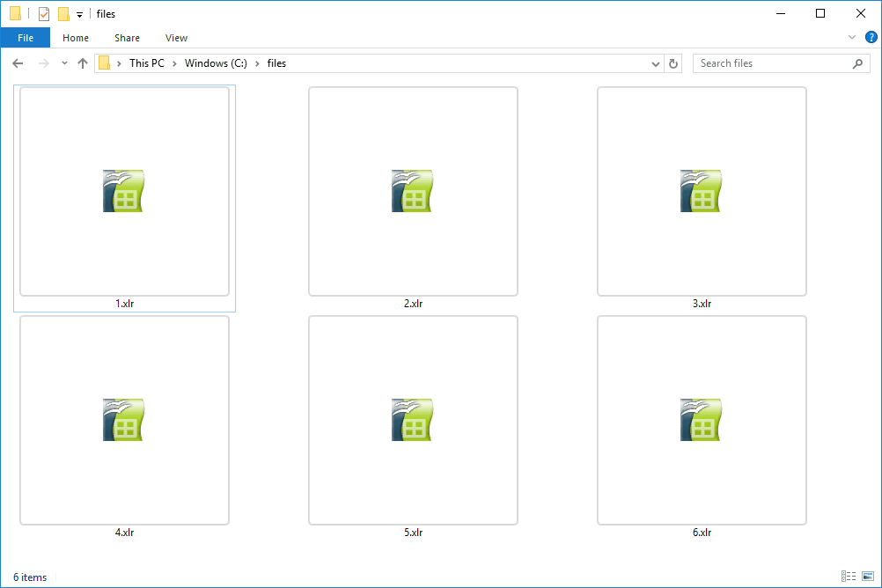Switch to details view layout
This screenshot has height=588, width=882.
[849, 577]
